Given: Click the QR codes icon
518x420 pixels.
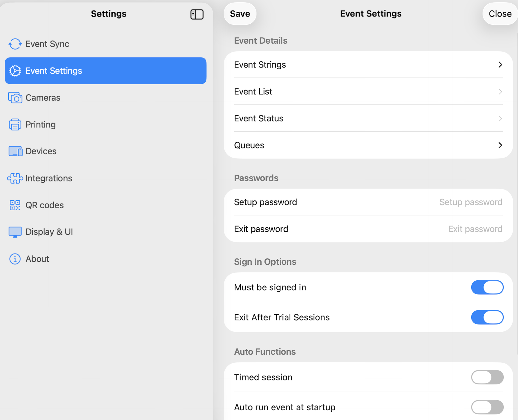Looking at the screenshot, I should click(x=15, y=205).
